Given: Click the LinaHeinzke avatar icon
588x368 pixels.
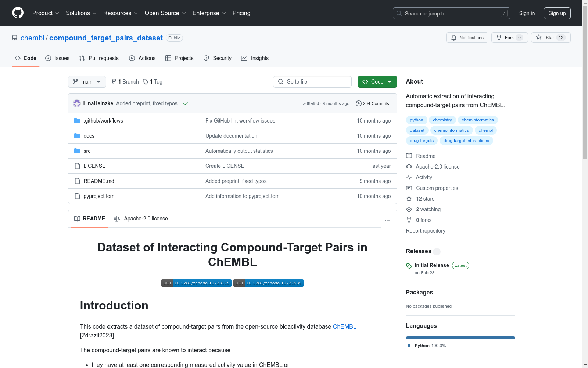Looking at the screenshot, I should pos(77,103).
